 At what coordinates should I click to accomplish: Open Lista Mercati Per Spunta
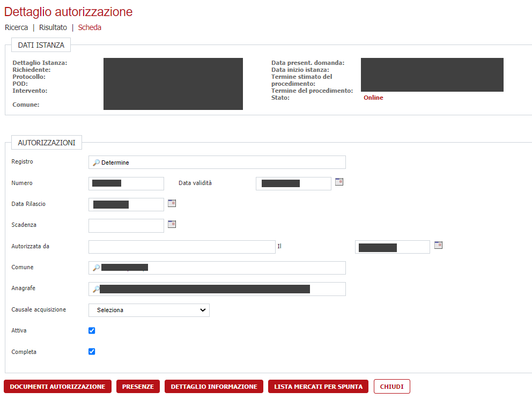pyautogui.click(x=318, y=387)
